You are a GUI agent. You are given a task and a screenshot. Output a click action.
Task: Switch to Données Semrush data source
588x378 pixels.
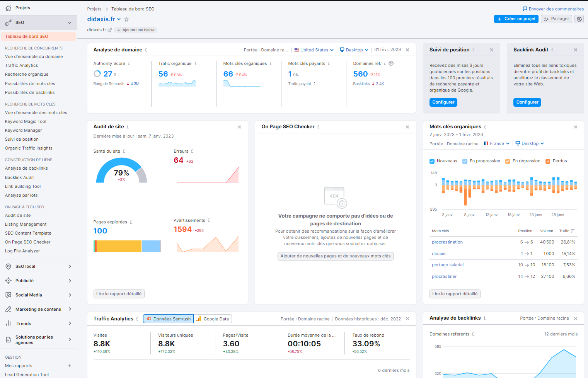pos(169,319)
